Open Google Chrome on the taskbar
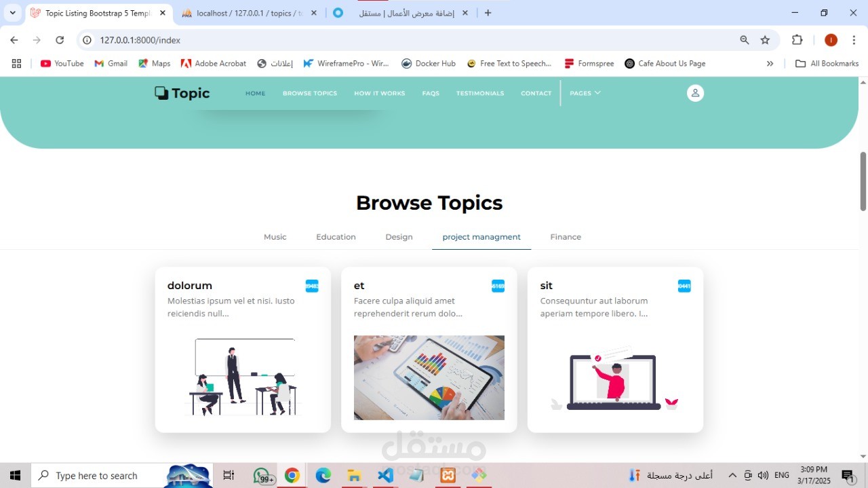 pos(292,475)
